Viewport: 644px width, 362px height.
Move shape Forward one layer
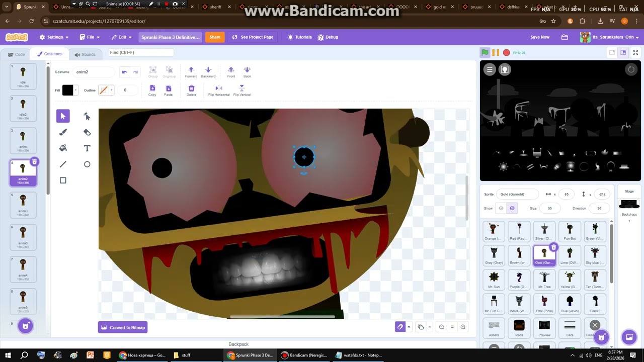point(191,72)
